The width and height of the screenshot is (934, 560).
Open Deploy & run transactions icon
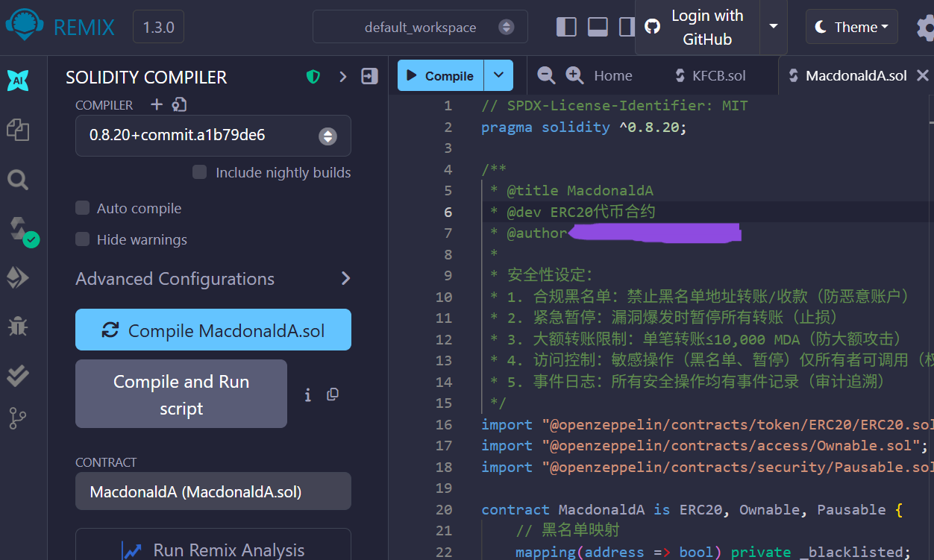[x=18, y=278]
